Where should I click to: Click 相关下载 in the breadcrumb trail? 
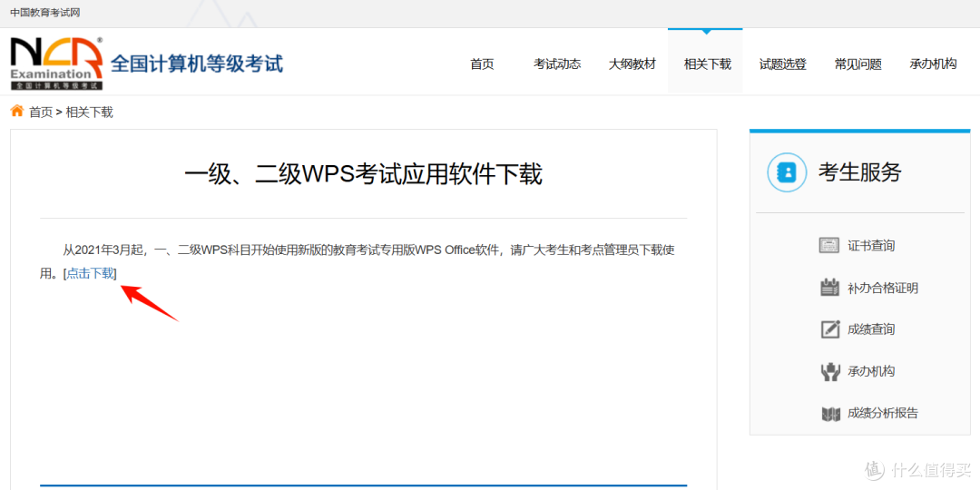(x=89, y=113)
